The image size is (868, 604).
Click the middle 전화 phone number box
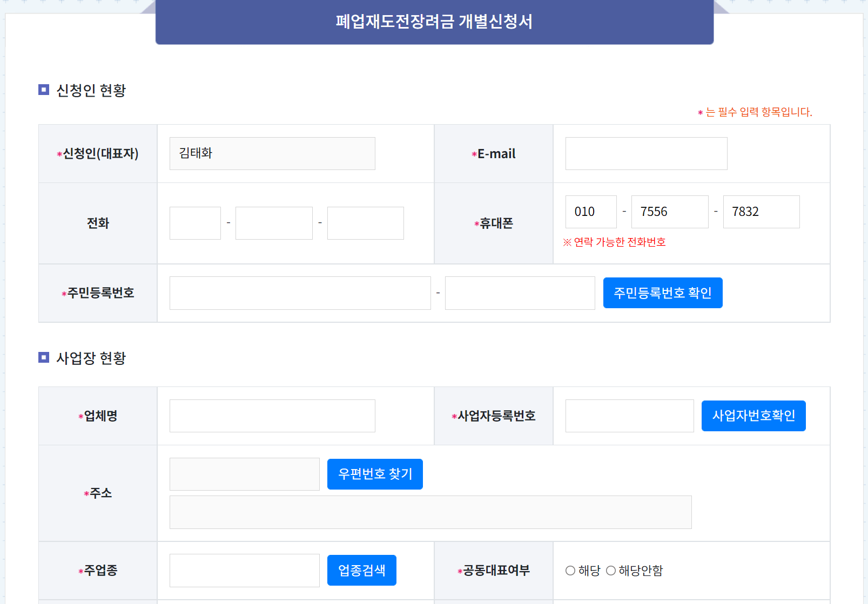273,223
